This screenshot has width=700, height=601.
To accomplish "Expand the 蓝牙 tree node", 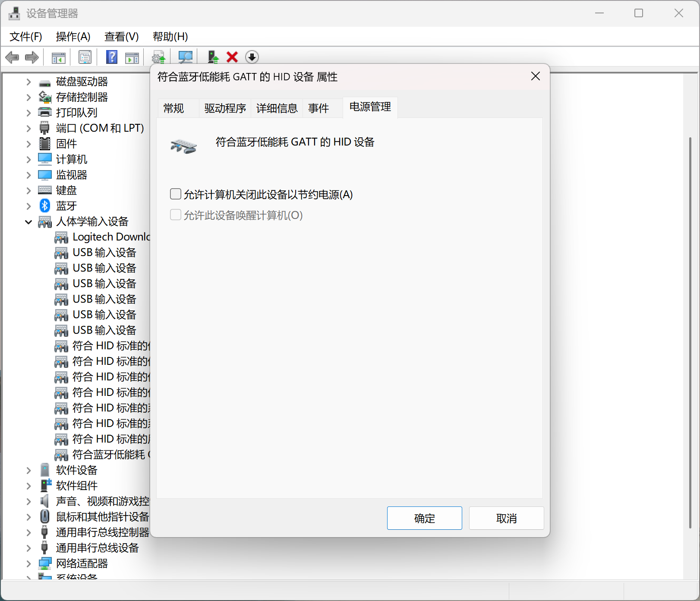I will (x=28, y=206).
